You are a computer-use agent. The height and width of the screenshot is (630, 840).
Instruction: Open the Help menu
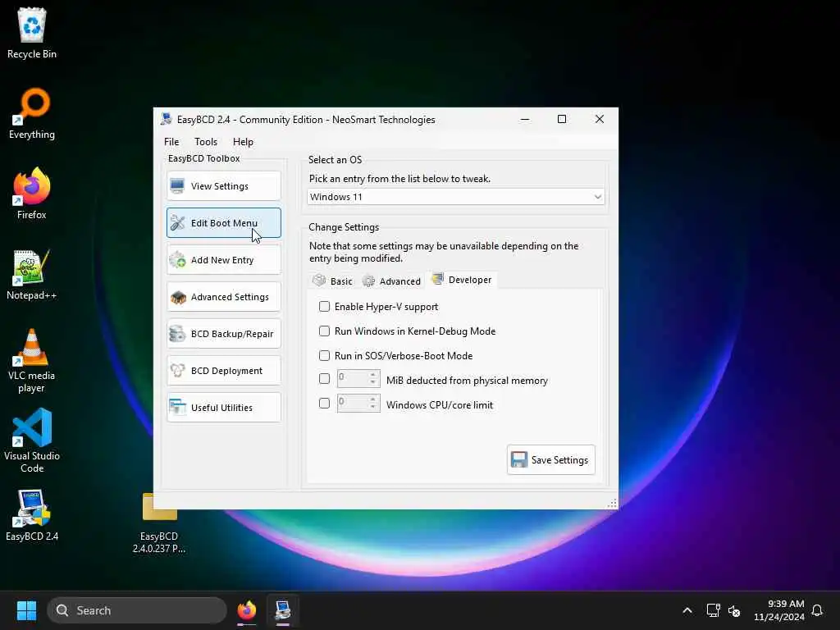point(243,141)
